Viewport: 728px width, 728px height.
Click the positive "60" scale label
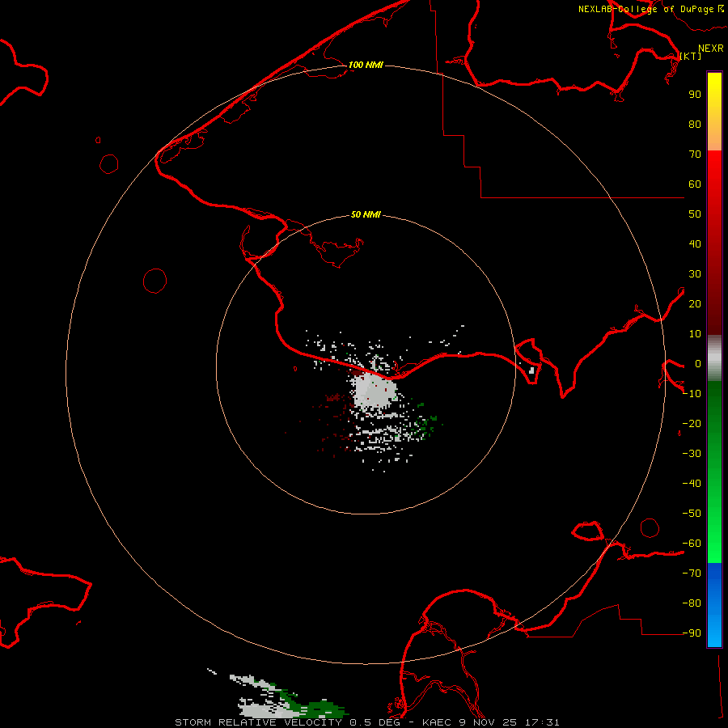coord(695,184)
